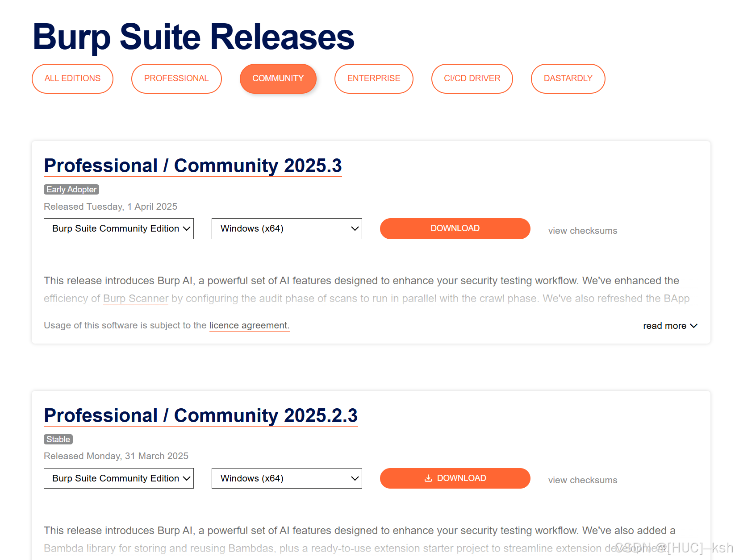Click the download arrow icon in the 2025.2.3 button
Viewport: 735px width, 560px height.
(x=428, y=478)
